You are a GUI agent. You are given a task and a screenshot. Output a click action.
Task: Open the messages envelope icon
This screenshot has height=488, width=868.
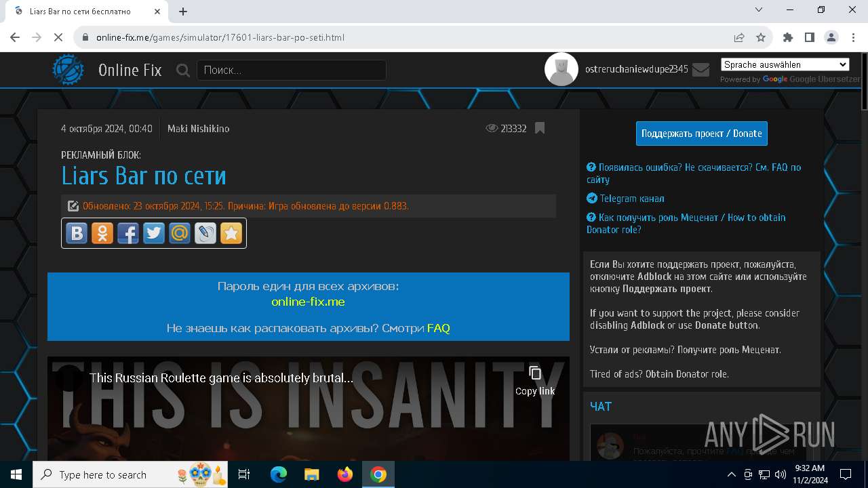click(x=701, y=69)
